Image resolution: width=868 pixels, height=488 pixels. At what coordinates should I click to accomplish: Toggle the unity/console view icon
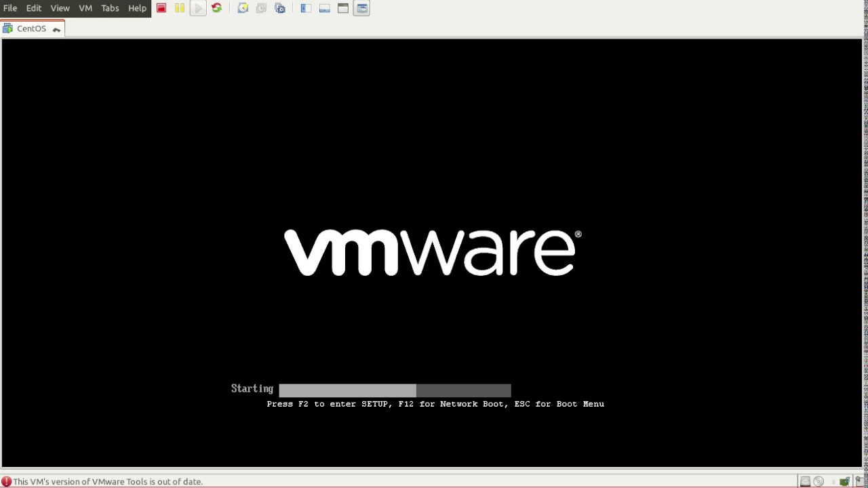[x=361, y=8]
